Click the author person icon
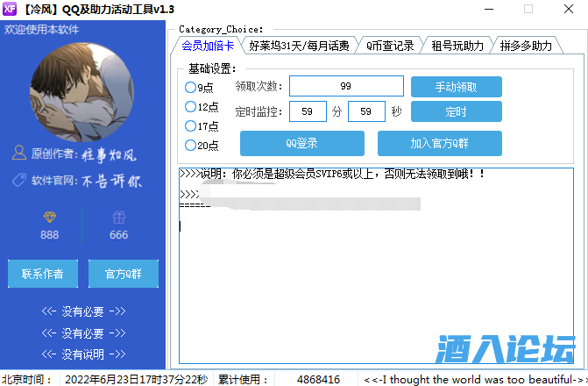 click(19, 153)
